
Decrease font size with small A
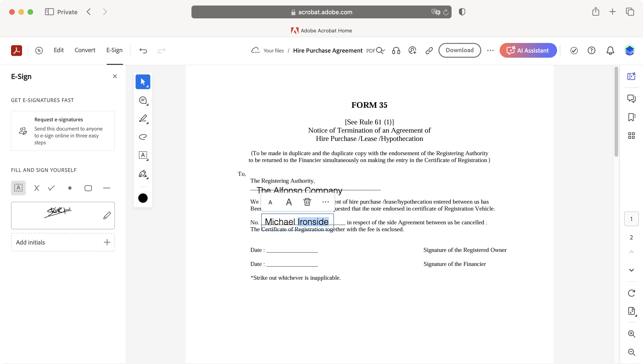coord(270,202)
